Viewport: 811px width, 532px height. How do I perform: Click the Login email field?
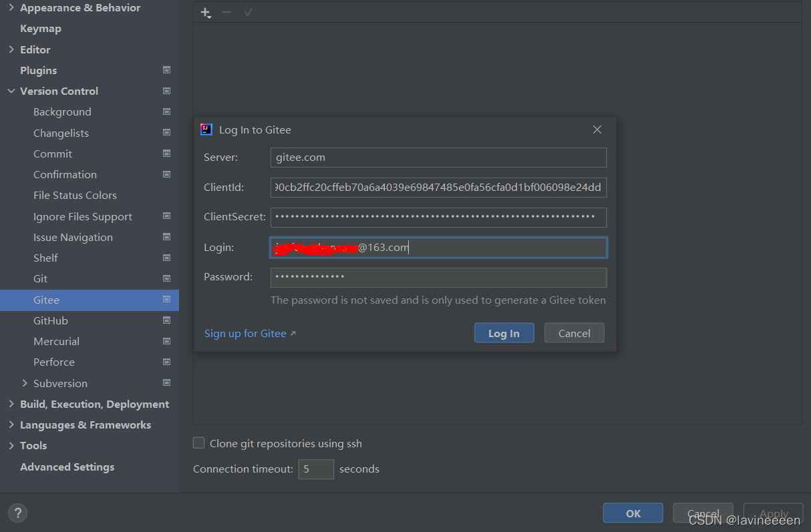tap(439, 247)
